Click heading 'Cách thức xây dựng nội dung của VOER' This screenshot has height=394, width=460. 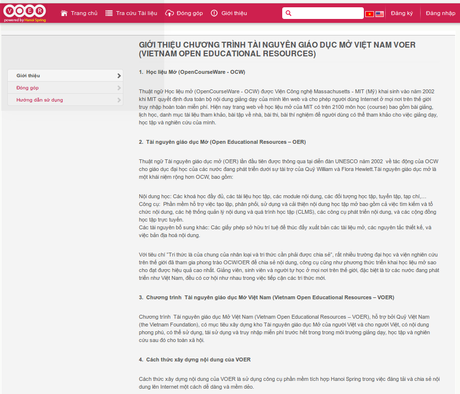[198, 360]
